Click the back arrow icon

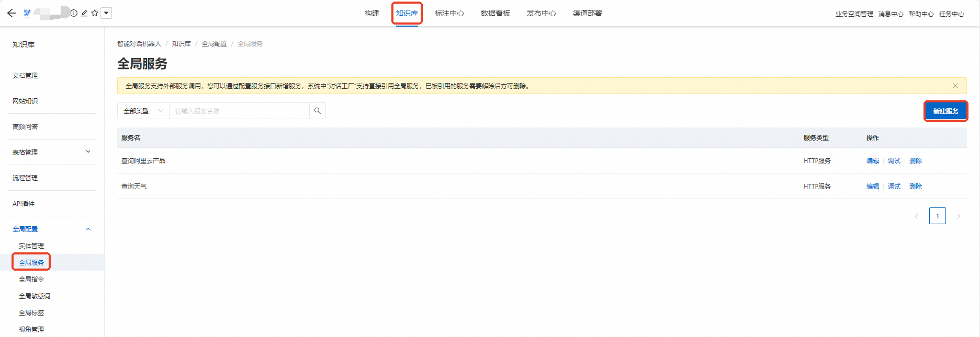pyautogui.click(x=12, y=13)
